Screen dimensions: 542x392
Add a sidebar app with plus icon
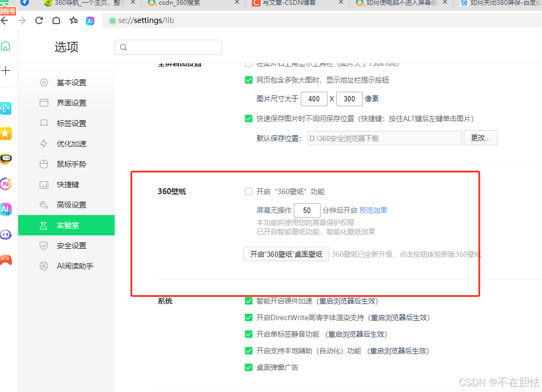tap(5, 71)
